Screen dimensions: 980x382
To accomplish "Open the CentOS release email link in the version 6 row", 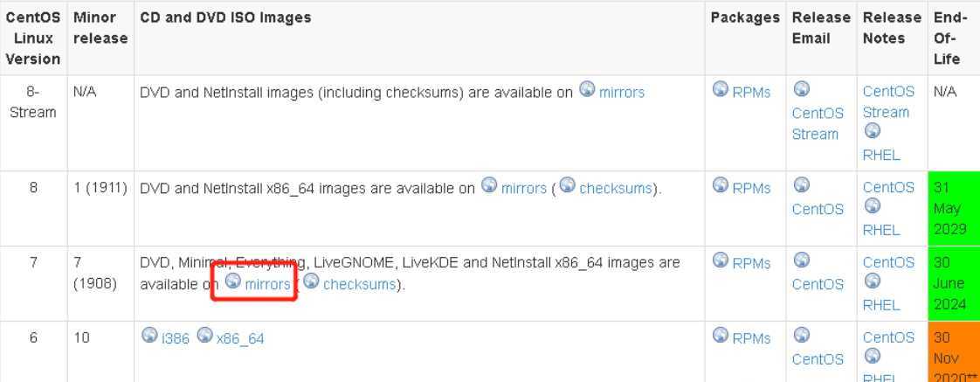I will pyautogui.click(x=818, y=359).
